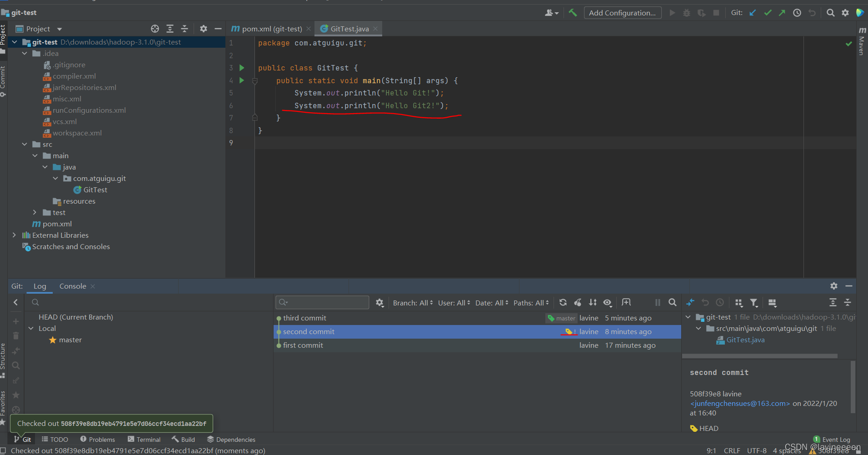Viewport: 868px width, 455px height.
Task: Refresh the Git log
Action: click(563, 303)
